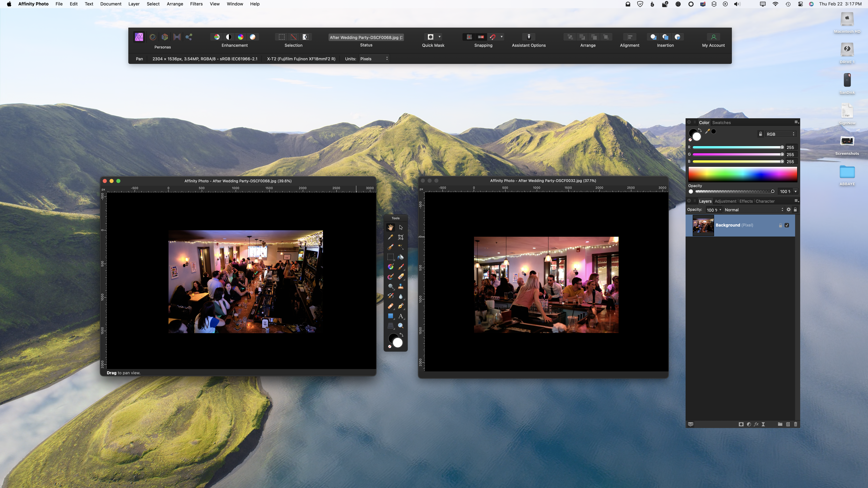Select the Zoom magnifier tool
Screen dimensions: 868x488
(401, 326)
